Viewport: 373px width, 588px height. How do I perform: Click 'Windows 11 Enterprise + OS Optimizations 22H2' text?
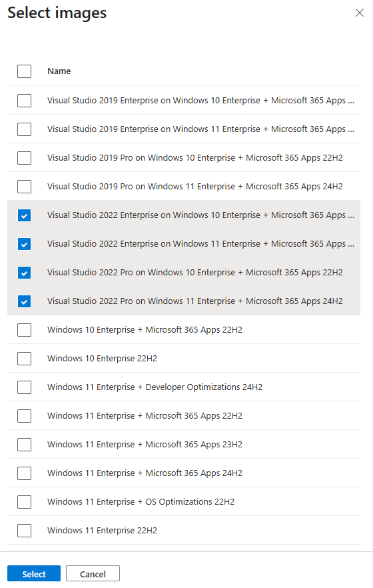coord(141,502)
